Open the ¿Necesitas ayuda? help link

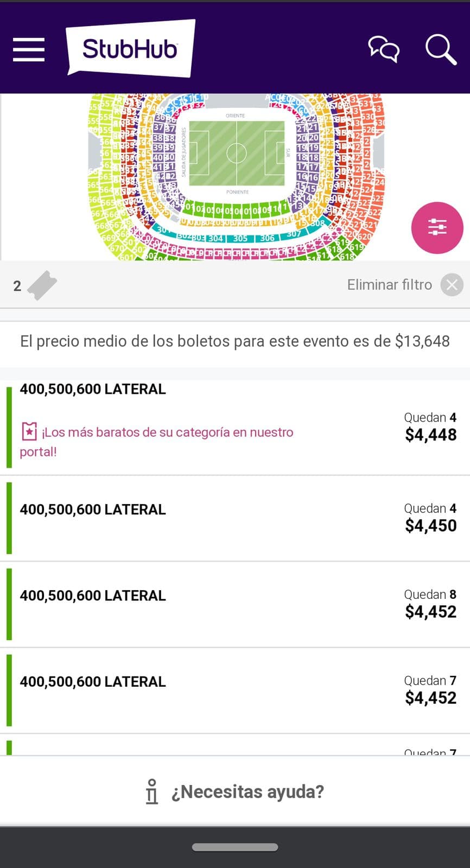(247, 792)
